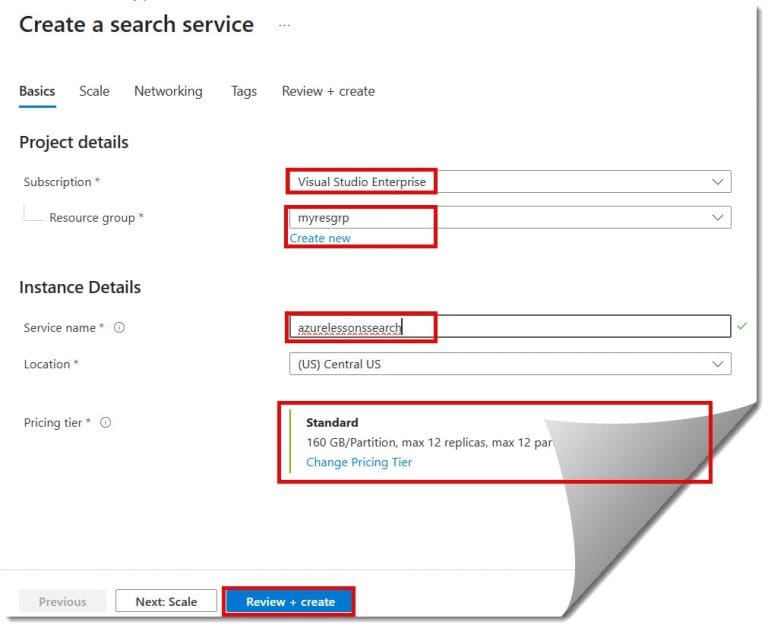This screenshot has width=768, height=628.
Task: Click the Service name info icon
Action: [119, 327]
